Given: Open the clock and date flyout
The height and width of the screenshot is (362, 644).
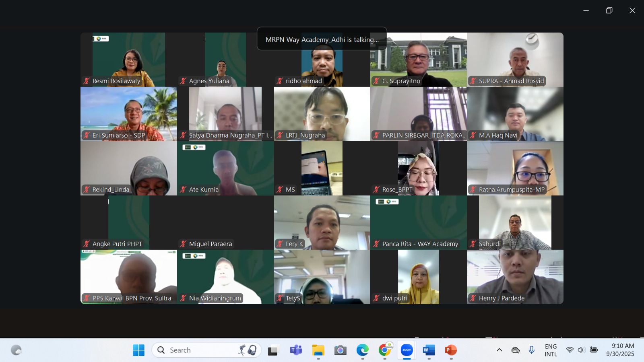Looking at the screenshot, I should click(620, 350).
